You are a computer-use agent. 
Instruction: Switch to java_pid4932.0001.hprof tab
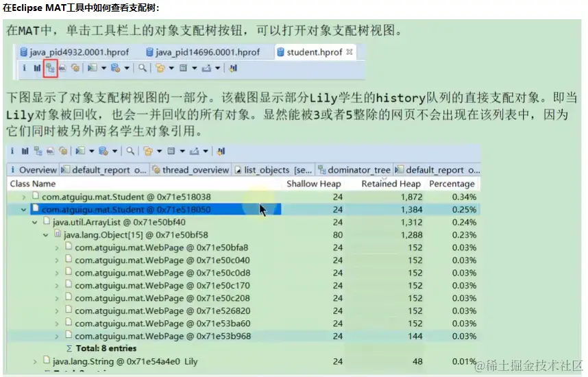[x=74, y=52]
